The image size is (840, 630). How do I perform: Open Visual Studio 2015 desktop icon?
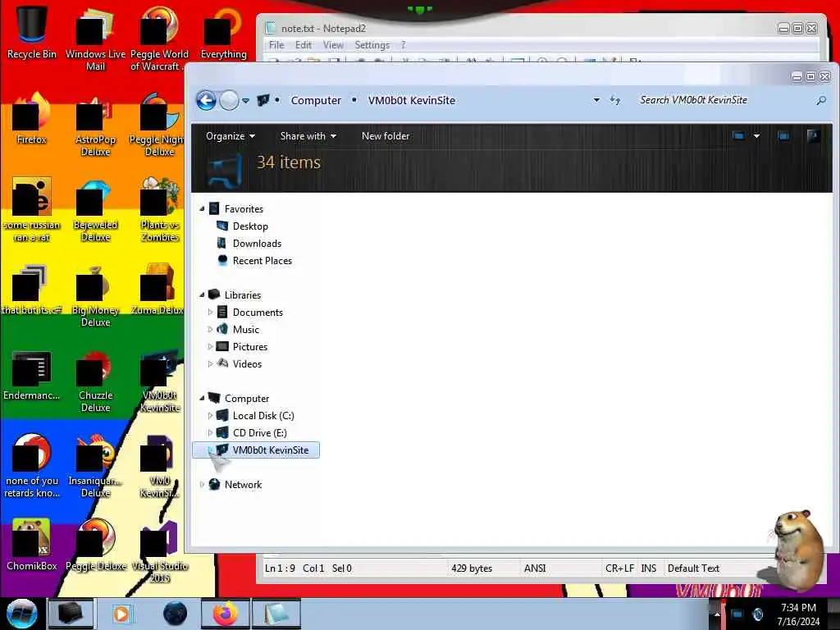pyautogui.click(x=159, y=552)
